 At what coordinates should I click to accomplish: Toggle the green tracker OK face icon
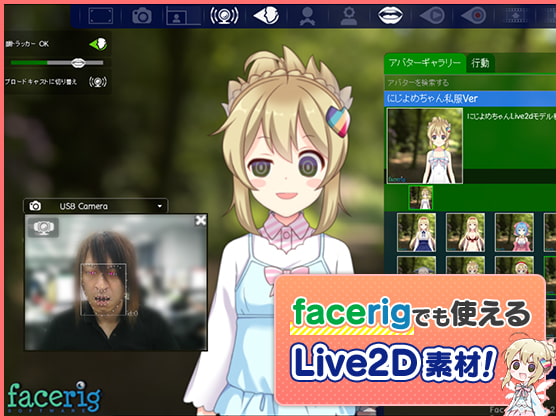coord(98,44)
